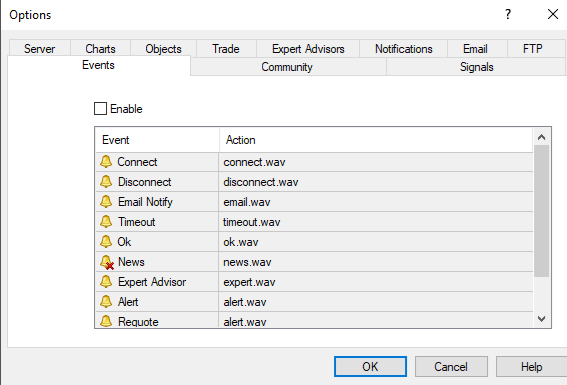The height and width of the screenshot is (385, 567).
Task: Click the Cancel button
Action: click(x=451, y=367)
